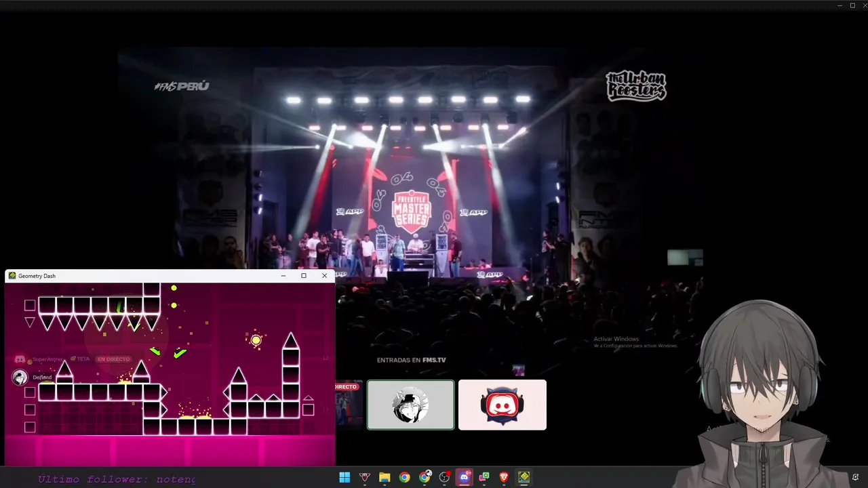The height and width of the screenshot is (488, 868).
Task: Switch to OBS Studio in the taskbar
Action: (x=444, y=477)
